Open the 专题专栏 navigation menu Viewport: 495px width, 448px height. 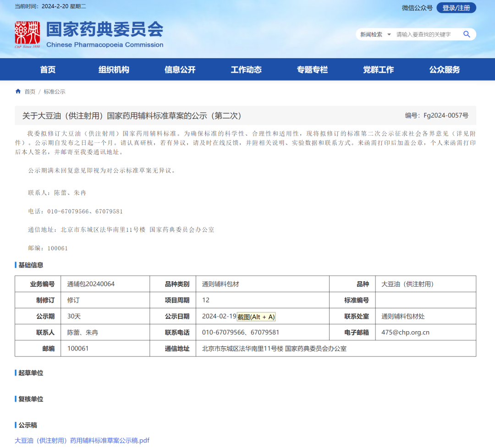click(x=312, y=70)
